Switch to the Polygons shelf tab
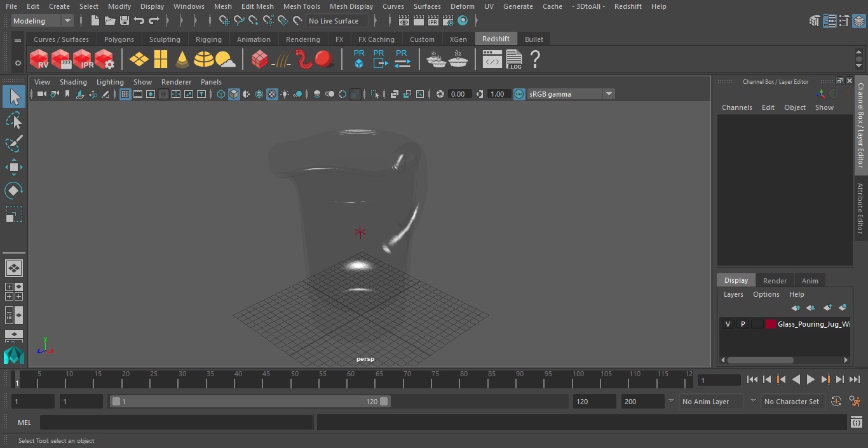The image size is (868, 448). tap(119, 39)
